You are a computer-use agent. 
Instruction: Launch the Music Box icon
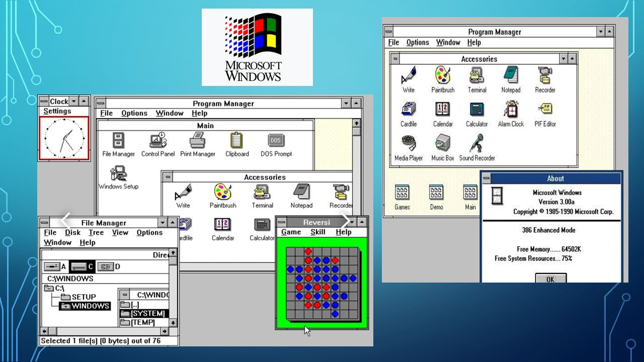pyautogui.click(x=443, y=148)
